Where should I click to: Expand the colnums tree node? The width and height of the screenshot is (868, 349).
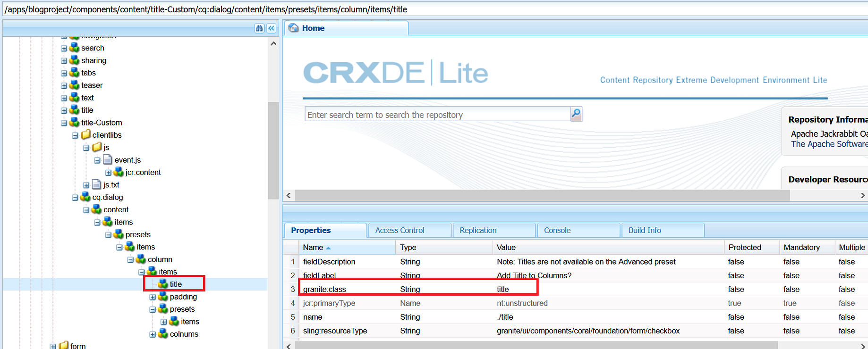tap(153, 334)
